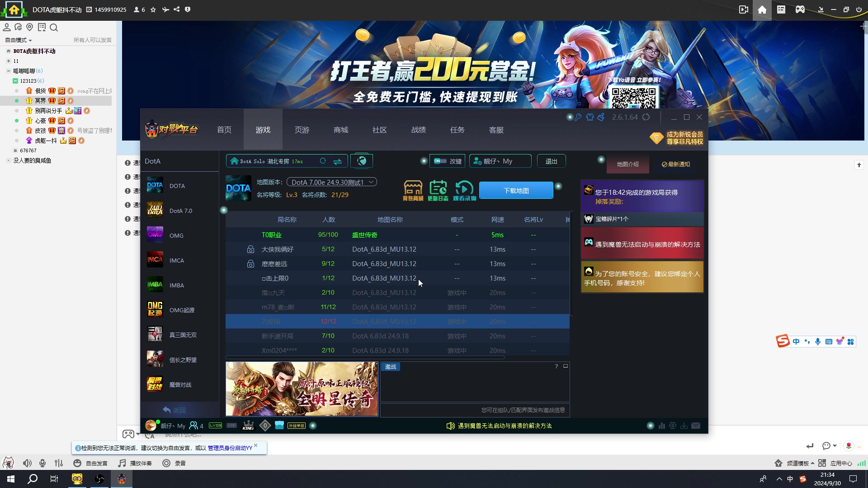Open the map version dropdown DotA 7.00e
The height and width of the screenshot is (488, 868).
tap(331, 182)
